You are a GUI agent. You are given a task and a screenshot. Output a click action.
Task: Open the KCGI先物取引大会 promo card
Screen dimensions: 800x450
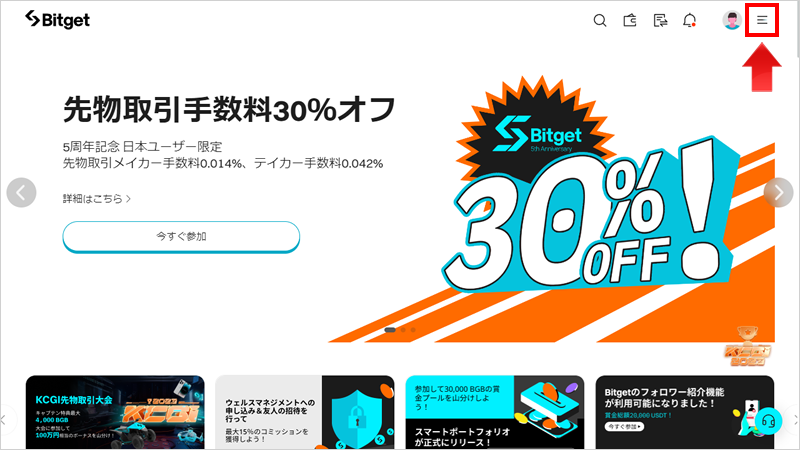coord(115,412)
